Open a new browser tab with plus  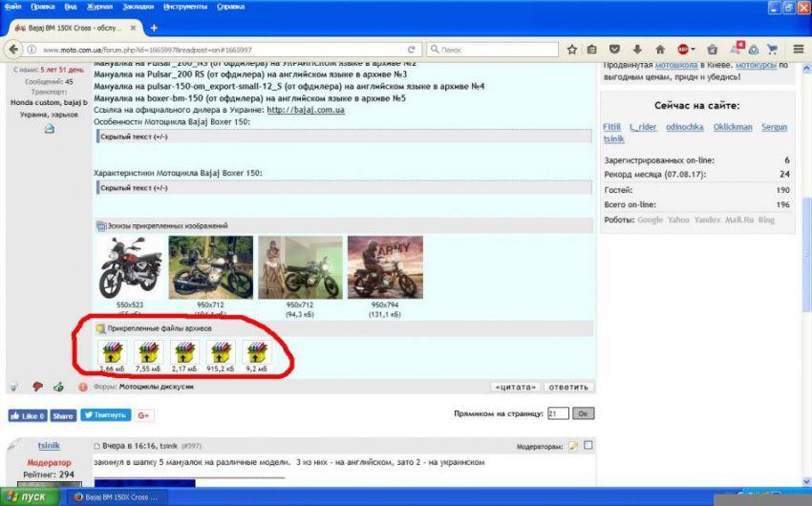click(x=154, y=28)
